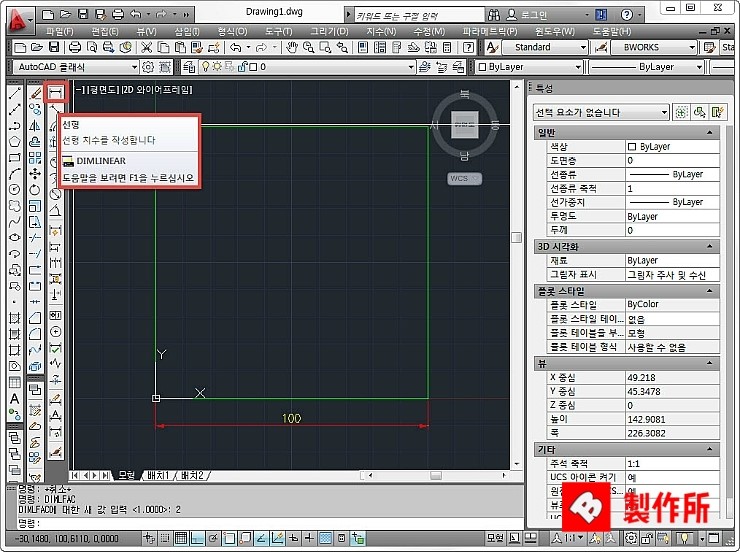Click the Pan hand icon
The width and height of the screenshot is (740, 552).
pyautogui.click(x=292, y=47)
